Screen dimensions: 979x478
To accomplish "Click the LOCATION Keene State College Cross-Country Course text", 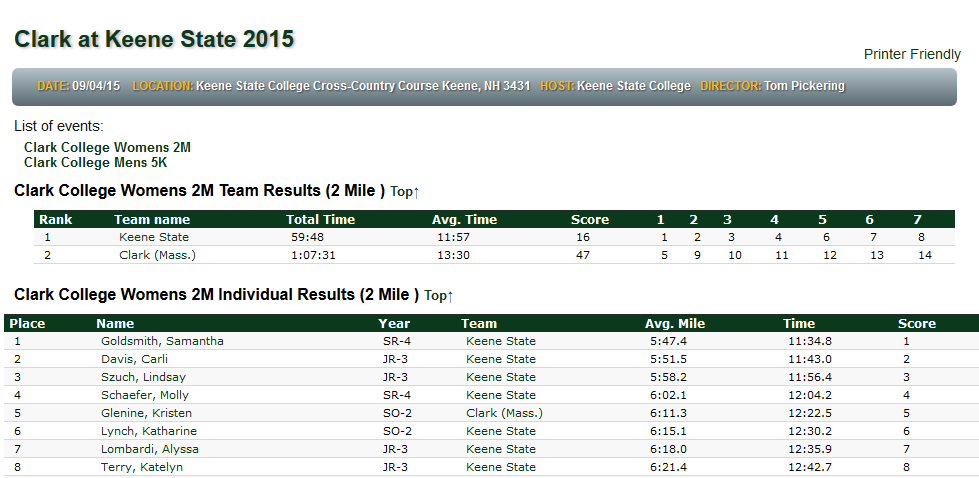I will click(332, 86).
